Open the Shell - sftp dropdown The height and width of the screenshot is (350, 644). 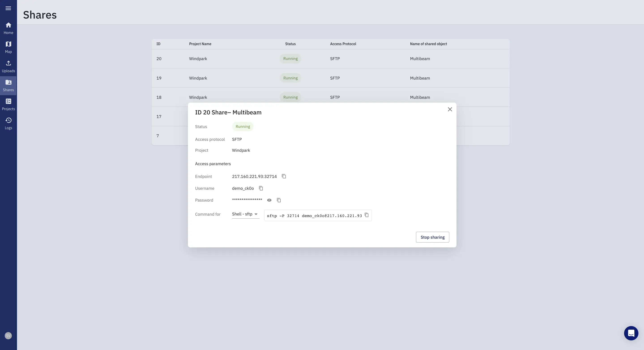[245, 214]
